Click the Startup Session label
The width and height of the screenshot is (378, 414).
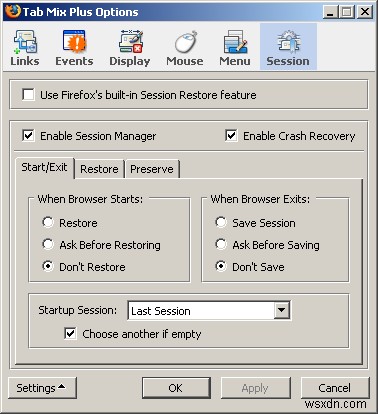(78, 310)
